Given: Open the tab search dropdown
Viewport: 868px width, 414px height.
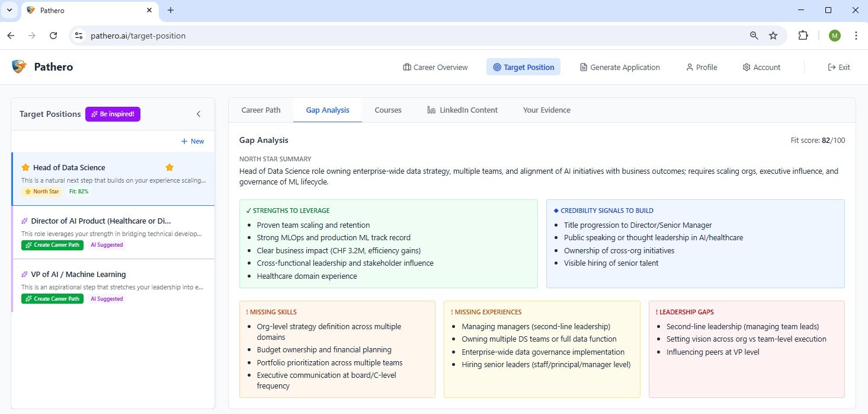Looking at the screenshot, I should pos(9,10).
